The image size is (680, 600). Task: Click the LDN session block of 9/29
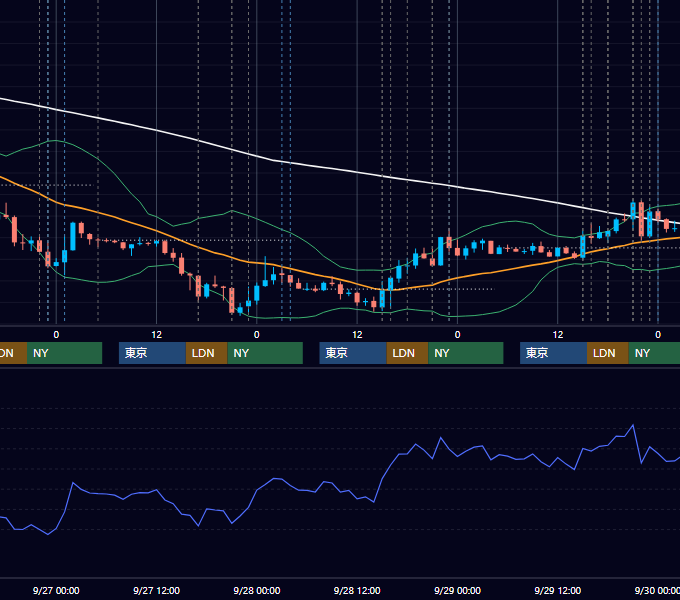click(608, 353)
